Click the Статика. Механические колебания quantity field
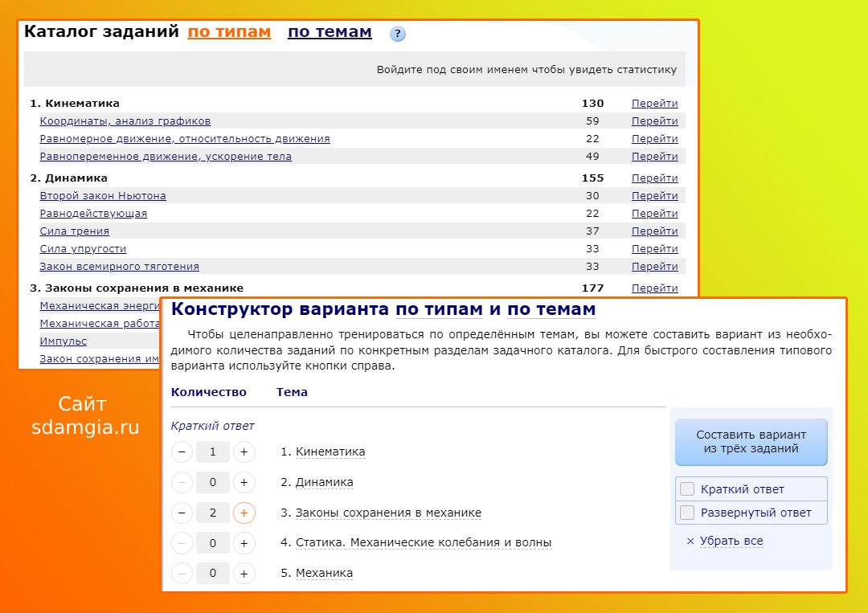Viewport: 868px width, 613px height. [x=212, y=543]
